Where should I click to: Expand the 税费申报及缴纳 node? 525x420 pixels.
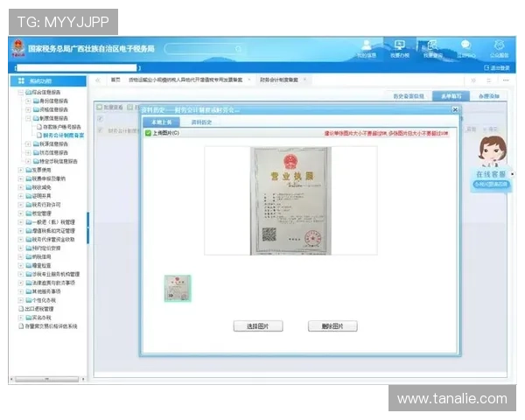click(21, 178)
